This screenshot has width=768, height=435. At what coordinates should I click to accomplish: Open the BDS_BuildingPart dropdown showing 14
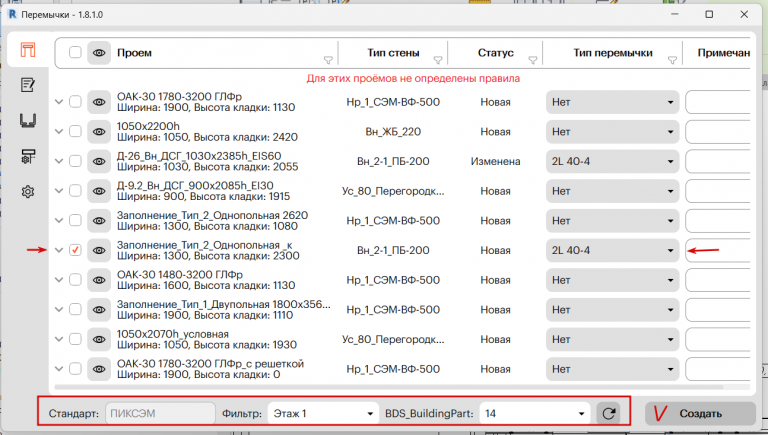[x=534, y=412]
